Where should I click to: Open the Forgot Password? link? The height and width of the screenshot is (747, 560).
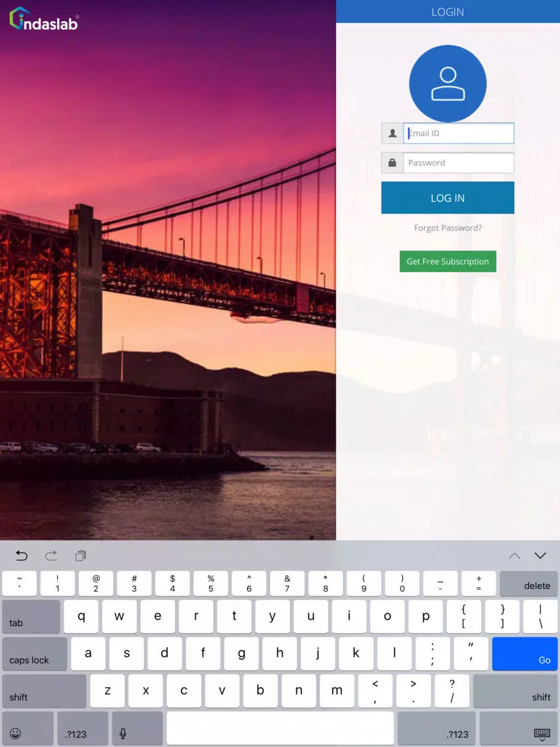[448, 228]
